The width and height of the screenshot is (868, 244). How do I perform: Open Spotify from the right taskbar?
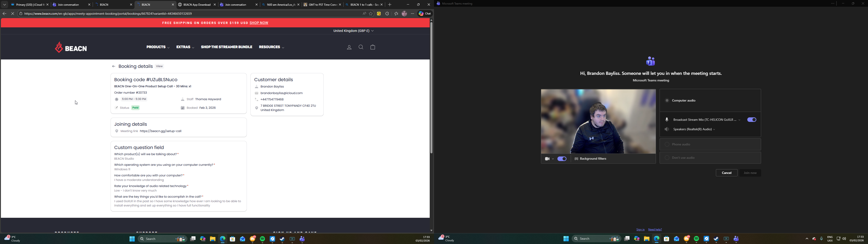[x=696, y=239]
